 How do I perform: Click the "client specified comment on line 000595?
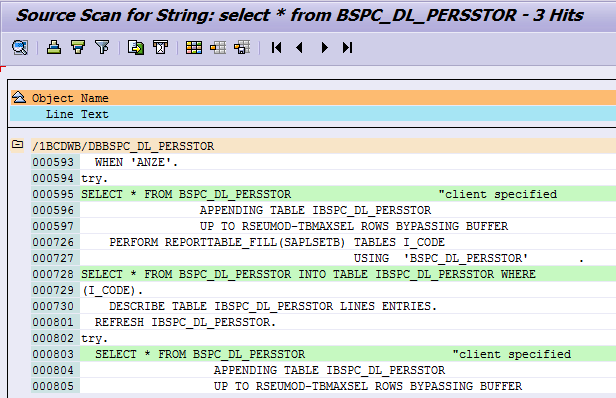(498, 194)
